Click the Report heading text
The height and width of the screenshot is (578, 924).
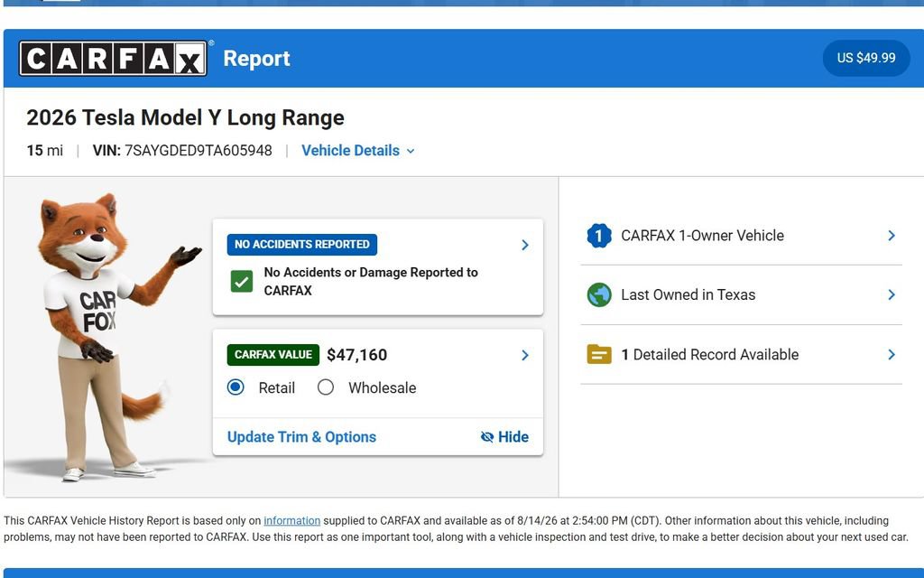[x=256, y=59]
